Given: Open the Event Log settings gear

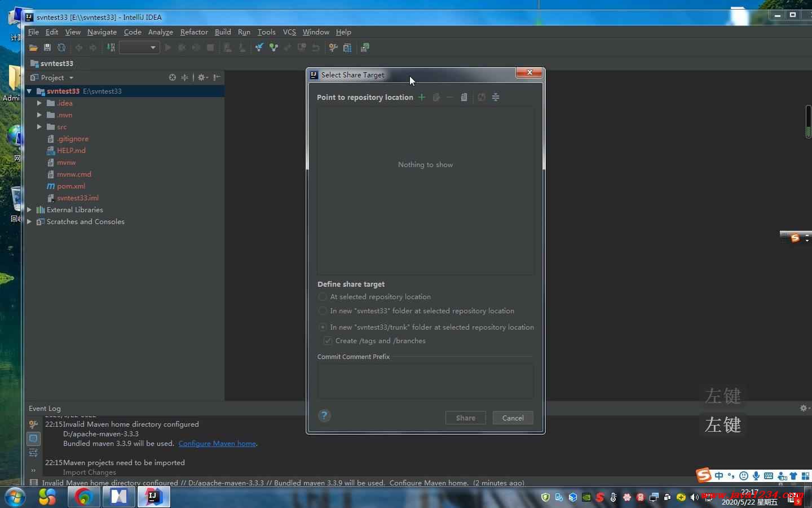Looking at the screenshot, I should 805,408.
